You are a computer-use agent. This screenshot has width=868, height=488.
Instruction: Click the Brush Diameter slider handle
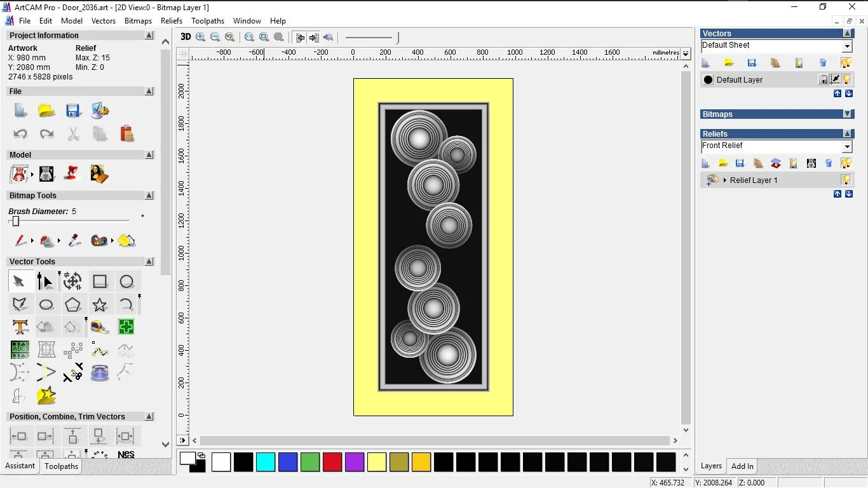click(16, 221)
